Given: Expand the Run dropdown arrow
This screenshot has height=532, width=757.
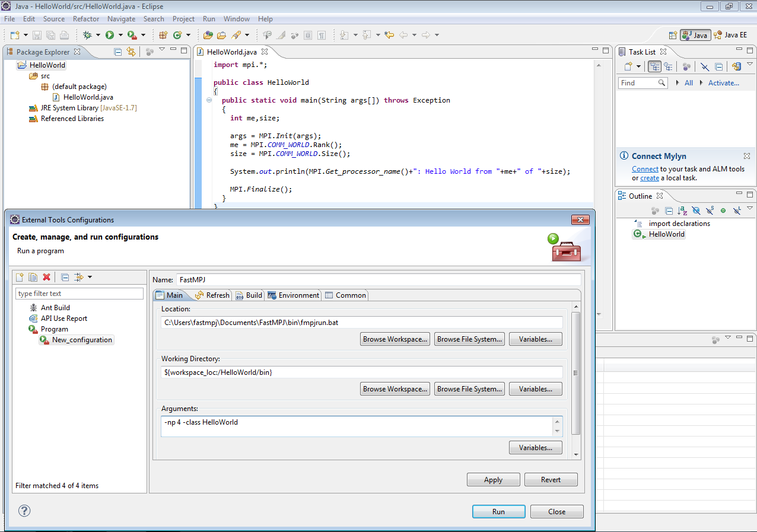Looking at the screenshot, I should pyautogui.click(x=120, y=35).
